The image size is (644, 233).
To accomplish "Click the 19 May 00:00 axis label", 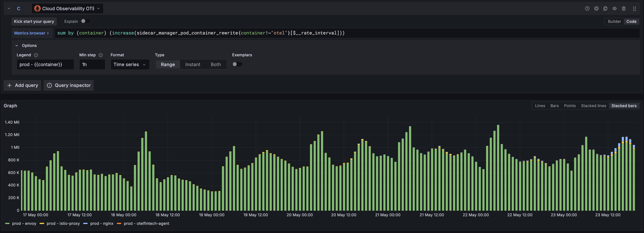I will pyautogui.click(x=212, y=215).
